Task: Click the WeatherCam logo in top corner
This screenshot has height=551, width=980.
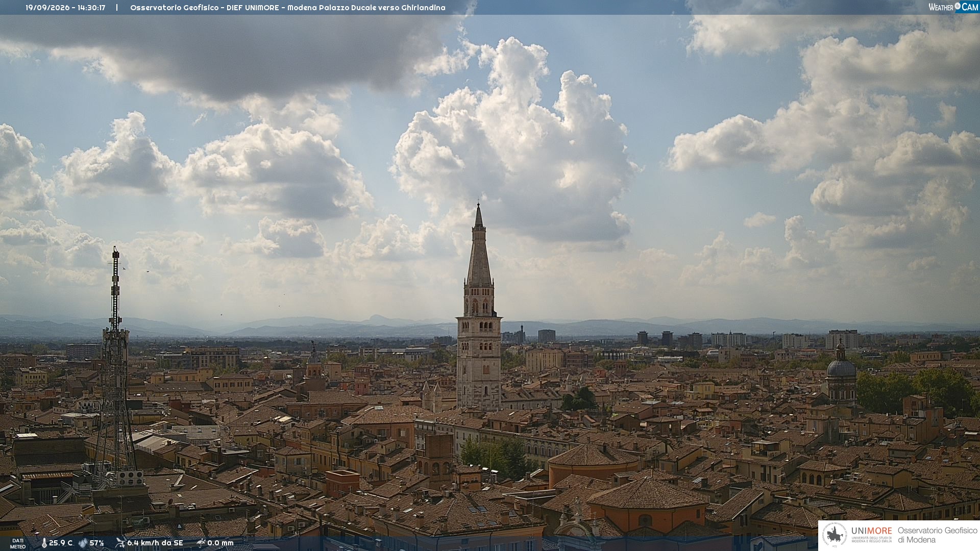Action: pos(953,7)
